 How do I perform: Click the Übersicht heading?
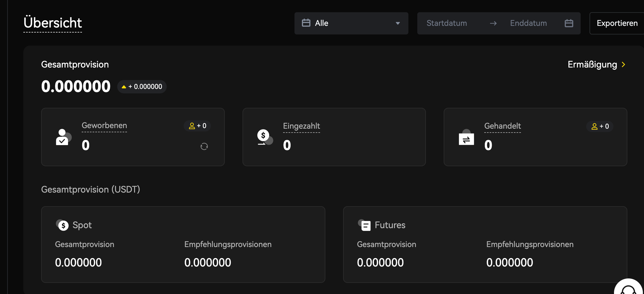point(53,23)
